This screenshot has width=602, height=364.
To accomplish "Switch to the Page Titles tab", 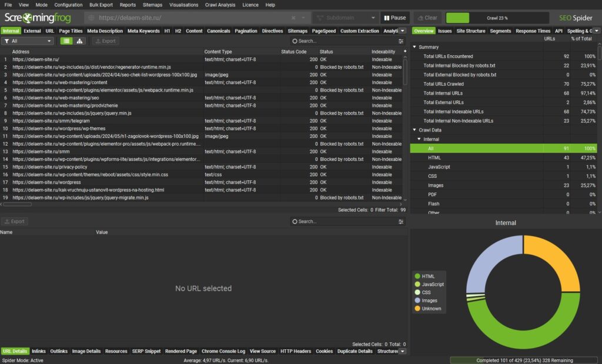I will pyautogui.click(x=71, y=31).
